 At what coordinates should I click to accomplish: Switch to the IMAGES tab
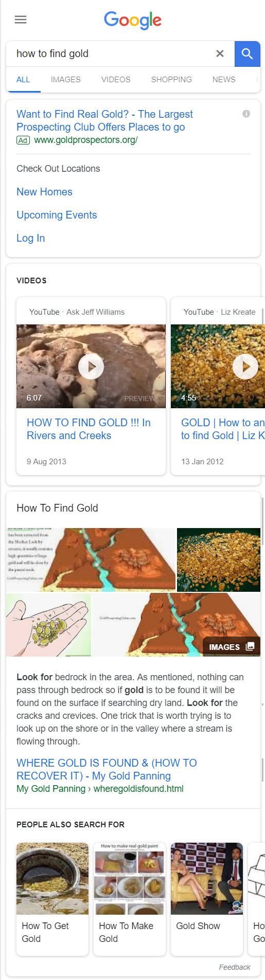[66, 80]
